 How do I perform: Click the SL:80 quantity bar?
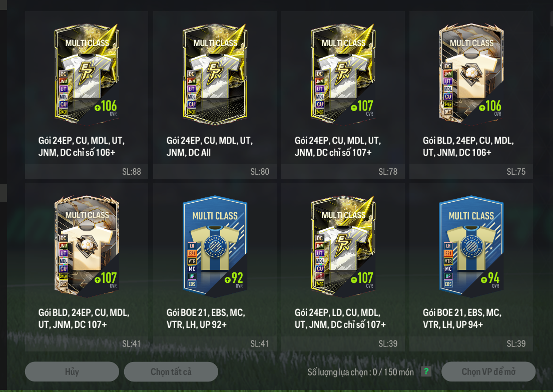(215, 172)
